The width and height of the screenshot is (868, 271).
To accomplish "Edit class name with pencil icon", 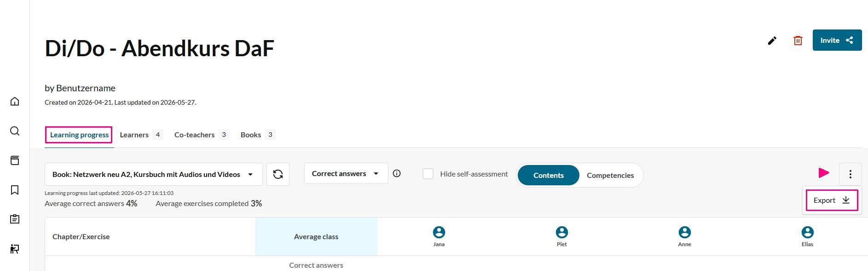I will (x=772, y=41).
